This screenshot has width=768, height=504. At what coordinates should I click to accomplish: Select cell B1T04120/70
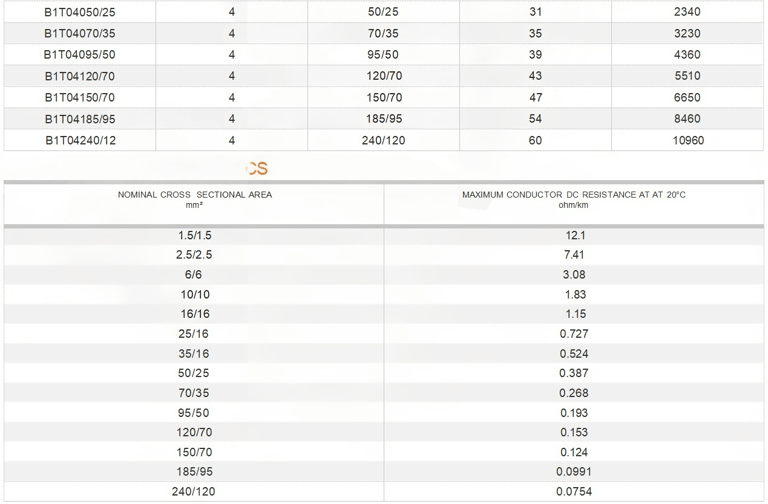tap(80, 76)
